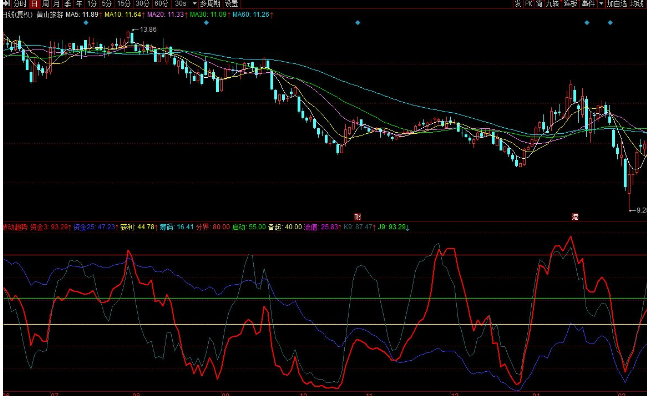Select the 15分 minute period

(124, 4)
